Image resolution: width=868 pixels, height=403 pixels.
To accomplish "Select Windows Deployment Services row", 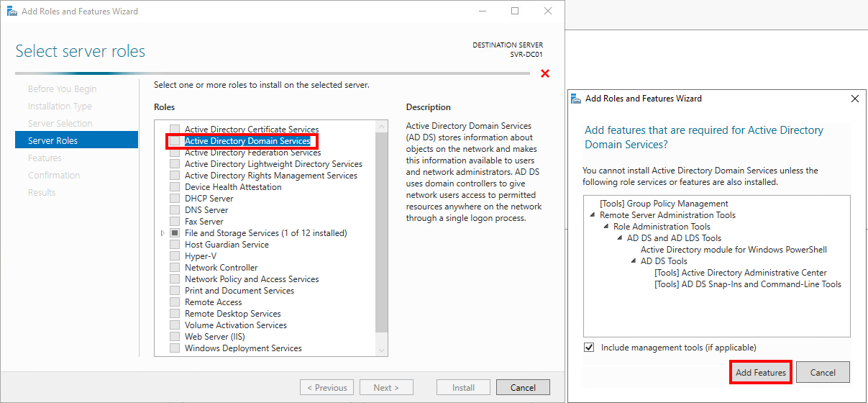I will (243, 348).
